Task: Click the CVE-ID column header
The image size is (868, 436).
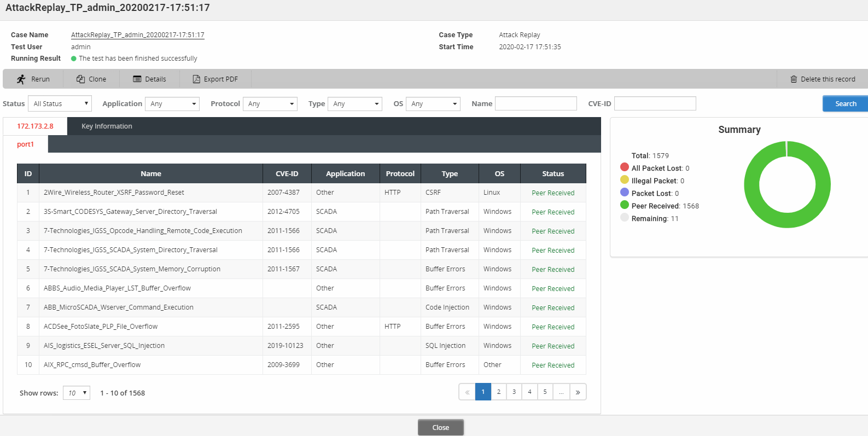Action: tap(287, 173)
